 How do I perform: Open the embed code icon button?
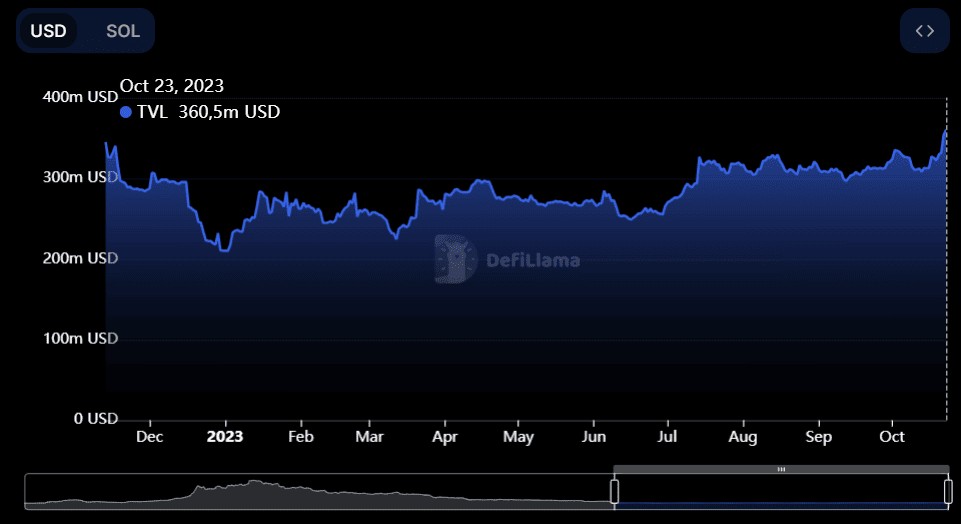(924, 31)
